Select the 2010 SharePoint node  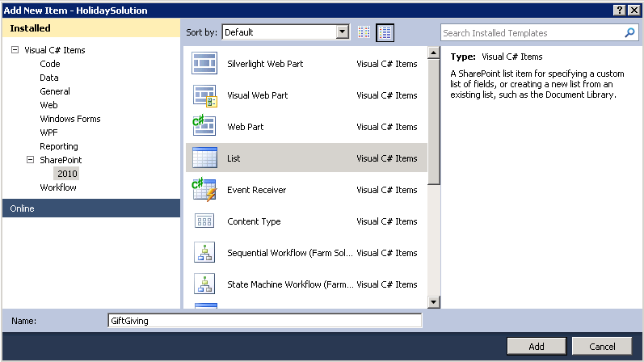pos(67,174)
